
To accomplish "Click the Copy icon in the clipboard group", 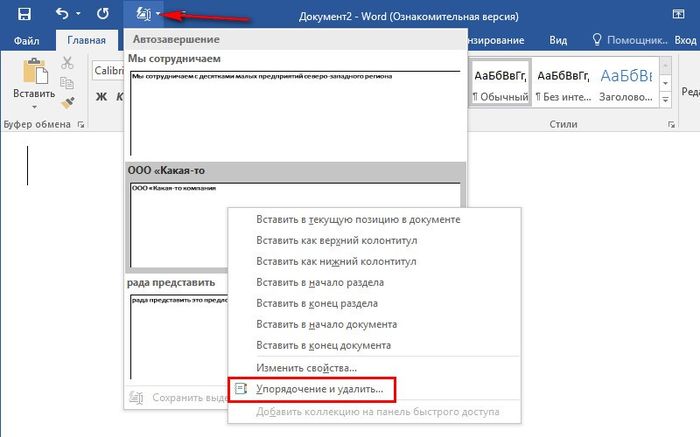I will 68,82.
